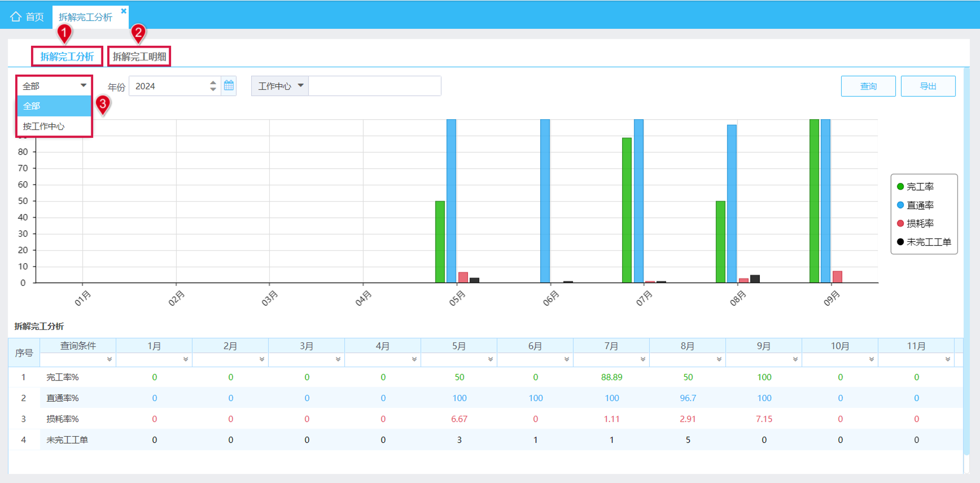Expand the 5月 column filter arrow
Viewport: 980px width, 483px height.
[x=490, y=359]
